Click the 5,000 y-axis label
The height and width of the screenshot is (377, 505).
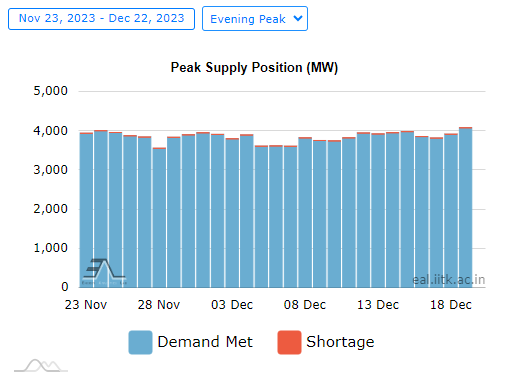click(x=50, y=91)
